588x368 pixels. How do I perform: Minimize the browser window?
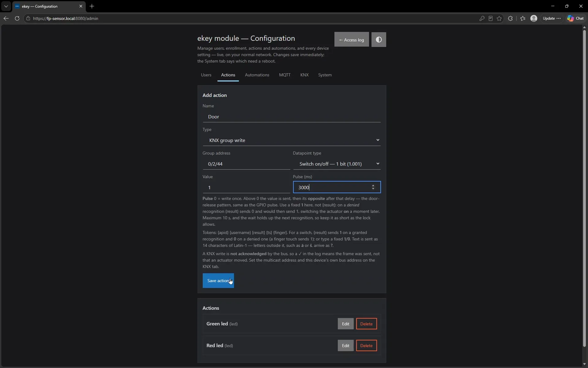tap(553, 6)
